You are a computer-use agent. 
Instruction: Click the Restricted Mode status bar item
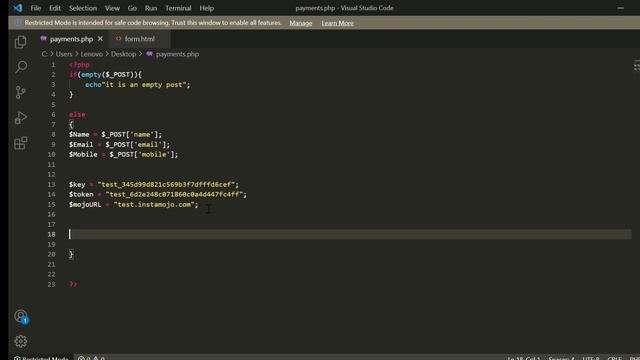tap(41, 358)
